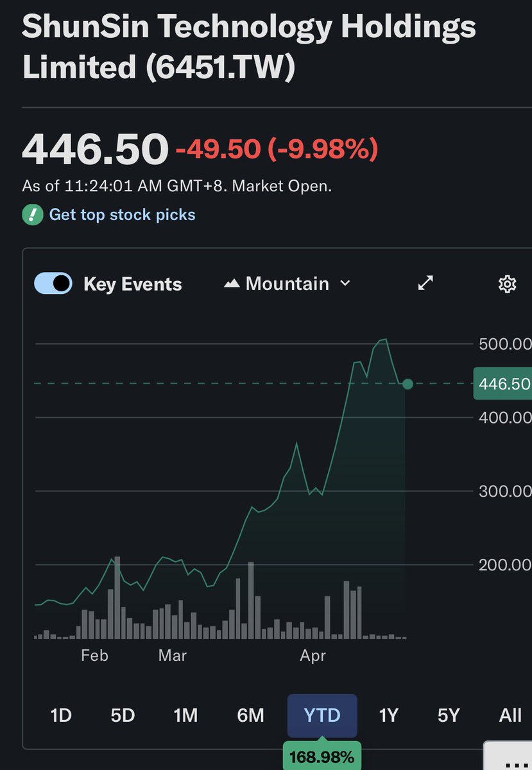Viewport: 532px width, 770px height.
Task: Select the 1D time range
Action: pyautogui.click(x=61, y=715)
